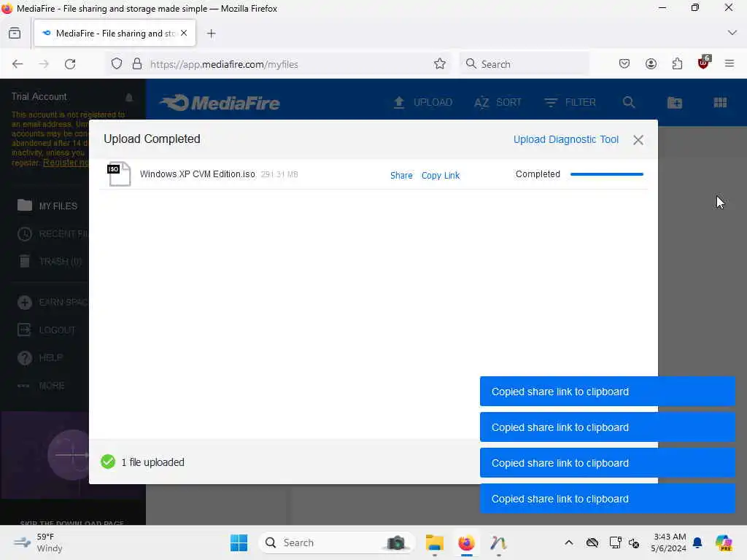Click EARN SPACE in the sidebar

pos(53,303)
